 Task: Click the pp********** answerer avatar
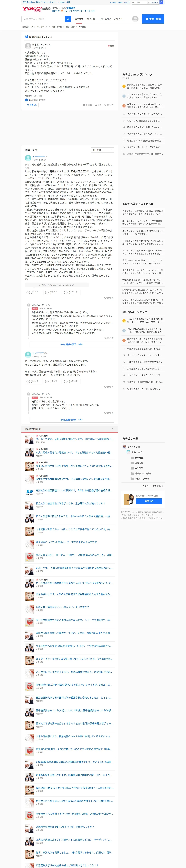click(28, 158)
